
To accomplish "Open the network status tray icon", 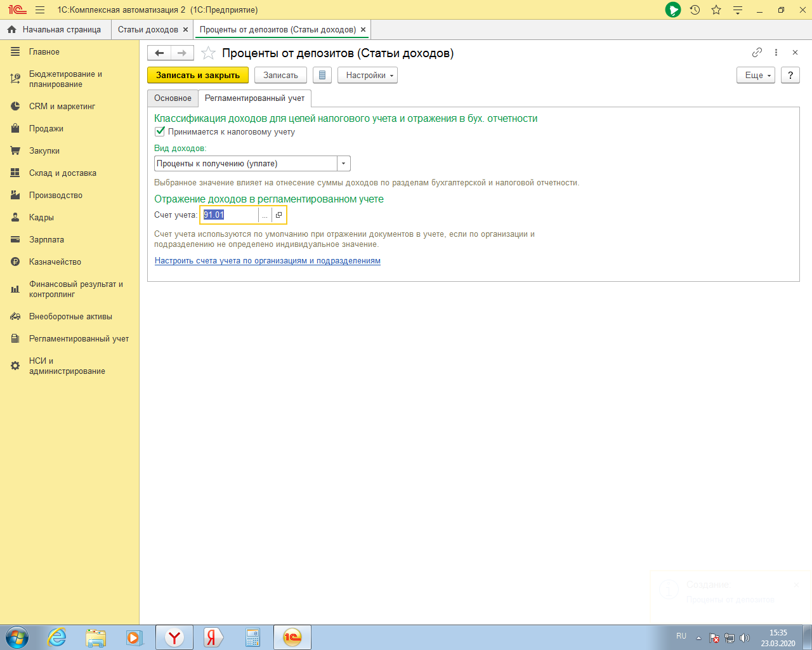I will coord(730,638).
